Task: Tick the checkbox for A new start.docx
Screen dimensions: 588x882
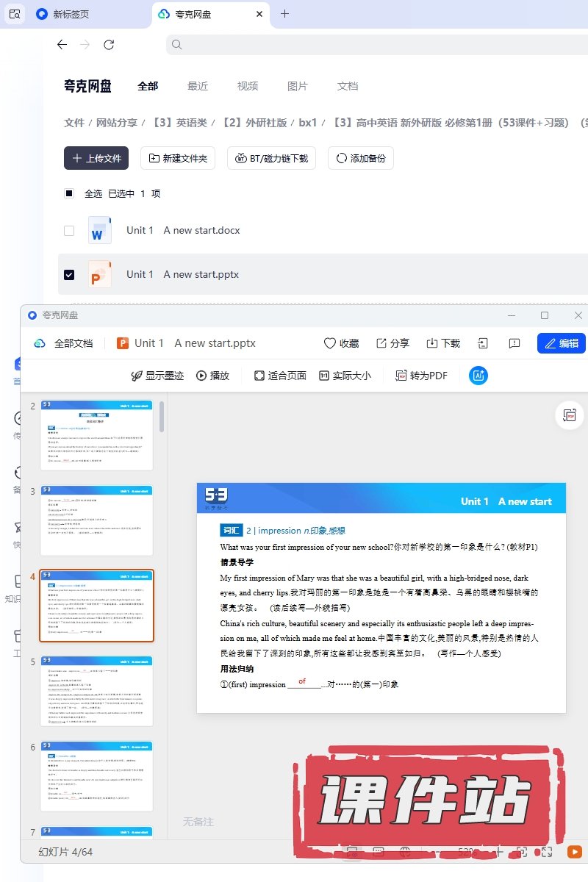Action: [x=69, y=230]
